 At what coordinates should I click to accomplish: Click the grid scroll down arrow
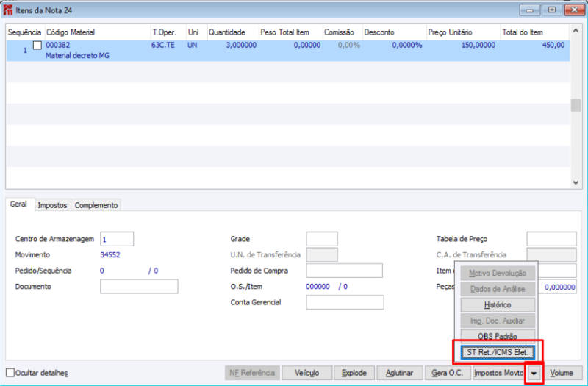[x=576, y=182]
